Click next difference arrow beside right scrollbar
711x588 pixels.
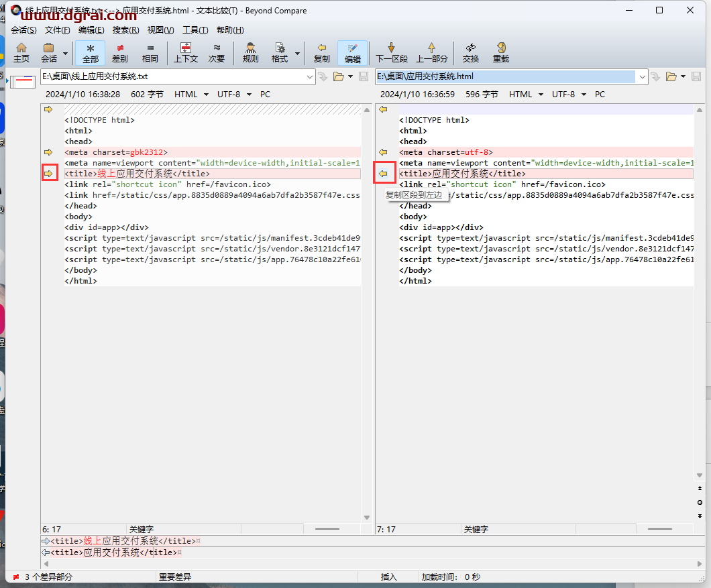[x=700, y=516]
